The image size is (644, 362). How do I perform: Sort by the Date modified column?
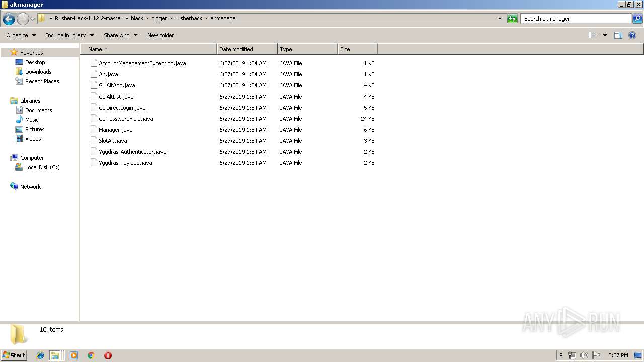(247, 49)
